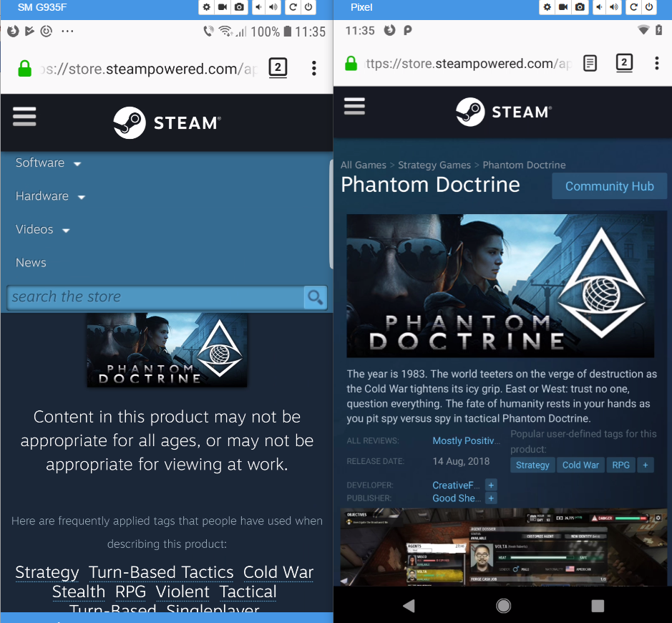
Task: Expand the Software dropdown menu
Action: point(48,163)
